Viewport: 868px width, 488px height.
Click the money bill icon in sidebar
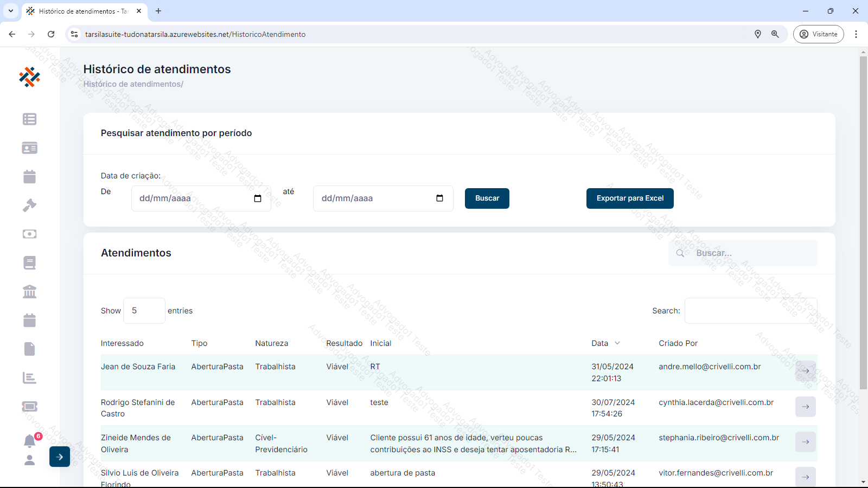pyautogui.click(x=29, y=234)
